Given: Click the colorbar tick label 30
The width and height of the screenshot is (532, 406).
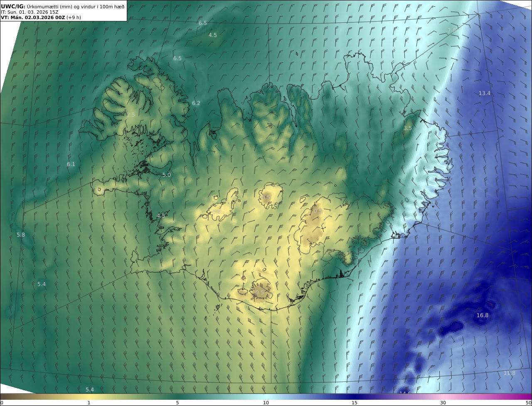Looking at the screenshot, I should click(x=443, y=403).
